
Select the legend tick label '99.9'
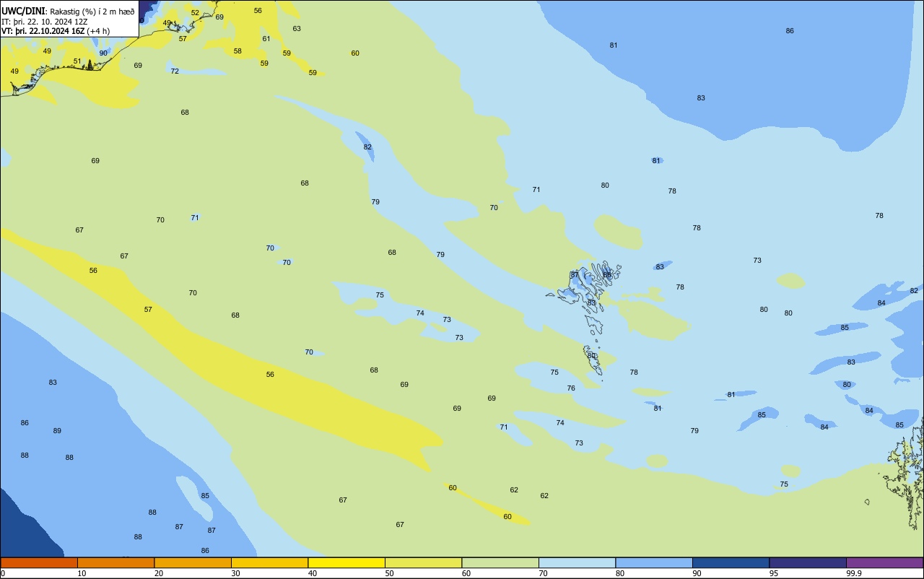point(853,573)
